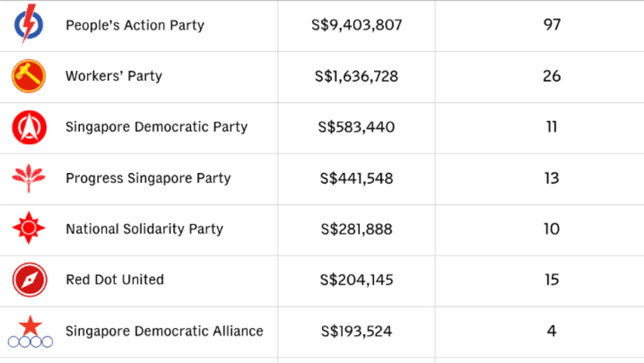Viewport: 644px width, 363px height.
Task: Click the Progress Singapore Party name
Action: (x=148, y=178)
